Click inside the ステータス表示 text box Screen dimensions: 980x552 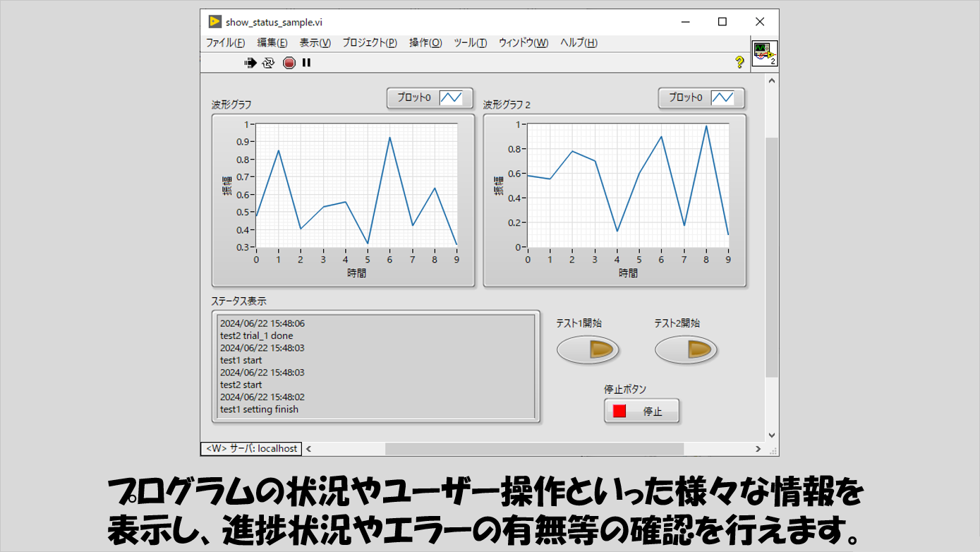tap(375, 366)
